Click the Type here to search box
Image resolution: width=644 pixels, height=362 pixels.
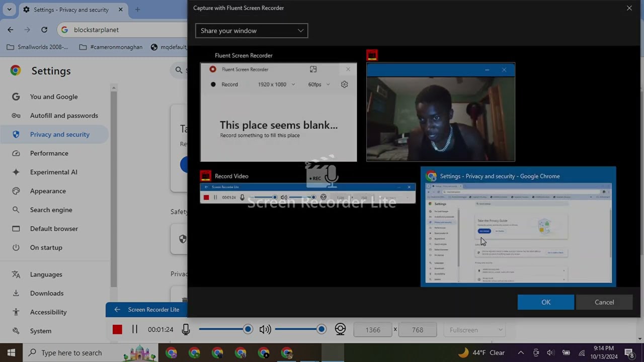91,352
